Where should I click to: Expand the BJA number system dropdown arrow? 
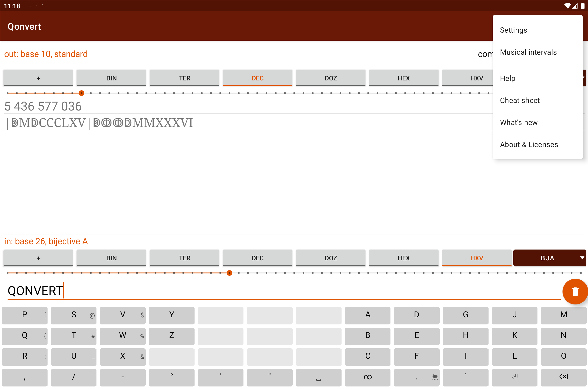click(x=582, y=258)
